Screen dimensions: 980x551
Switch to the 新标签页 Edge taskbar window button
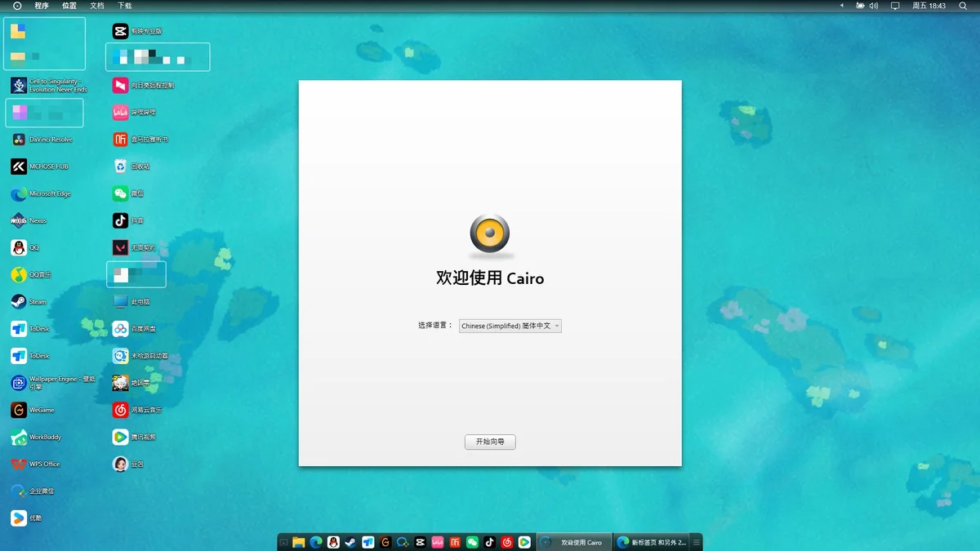coord(651,542)
